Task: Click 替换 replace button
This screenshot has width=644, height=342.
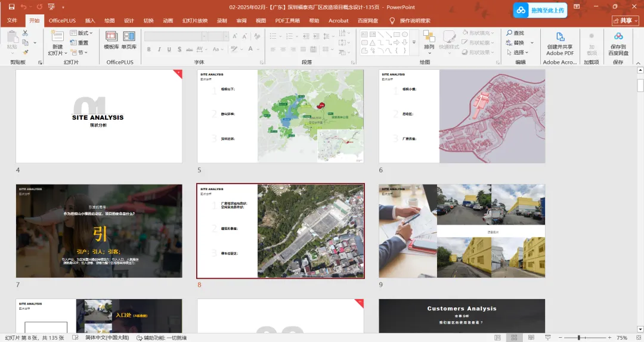Action: point(515,43)
